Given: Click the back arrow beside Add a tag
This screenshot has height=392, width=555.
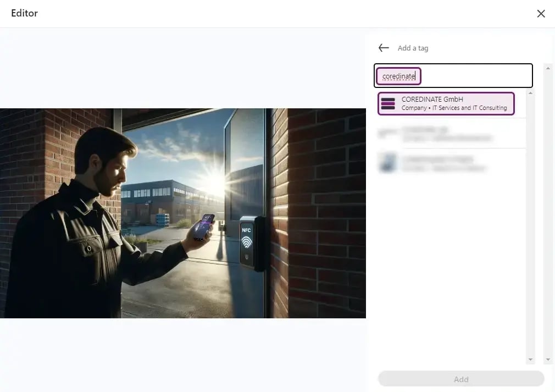Looking at the screenshot, I should tap(384, 48).
